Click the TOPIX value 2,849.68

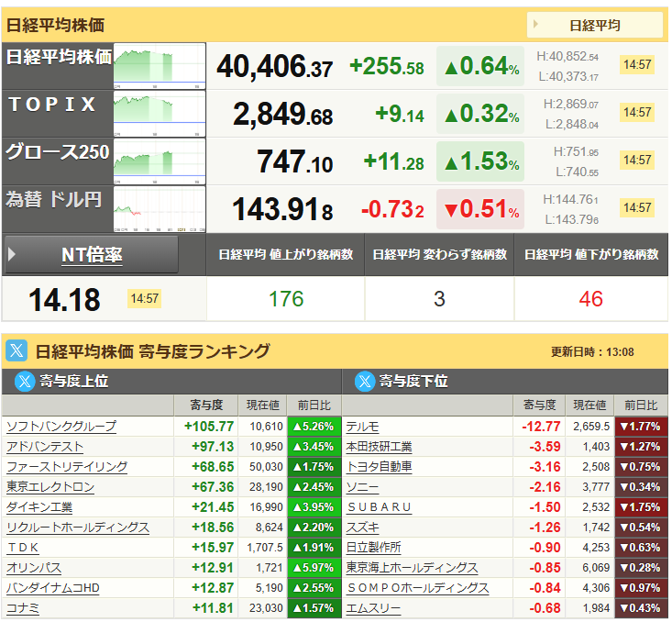[x=282, y=115]
